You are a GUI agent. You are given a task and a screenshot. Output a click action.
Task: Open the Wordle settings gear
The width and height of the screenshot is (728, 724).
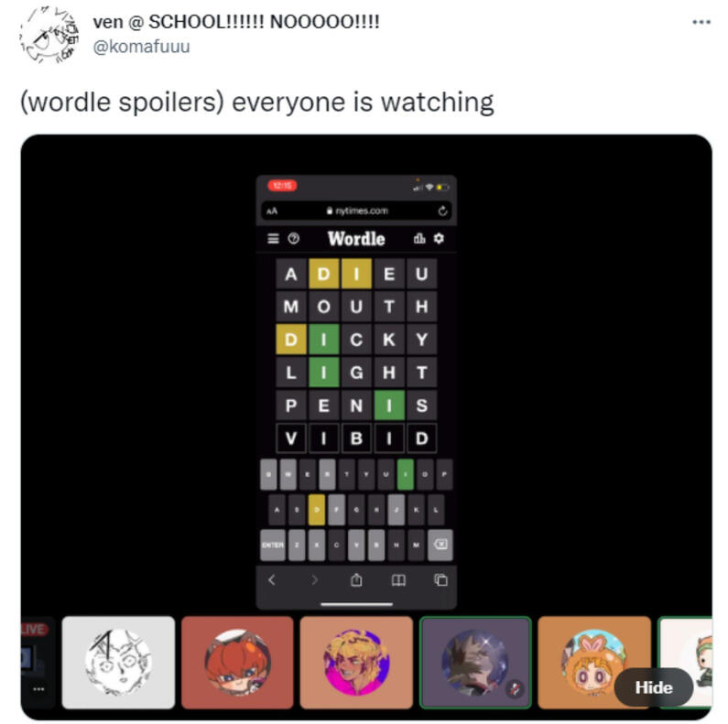click(x=439, y=239)
